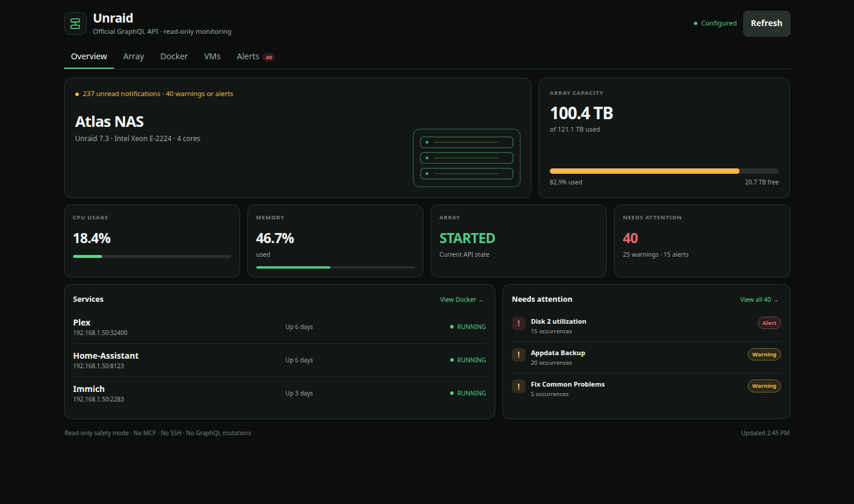
Task: Click the Appdata Backup entry title
Action: pos(558,353)
